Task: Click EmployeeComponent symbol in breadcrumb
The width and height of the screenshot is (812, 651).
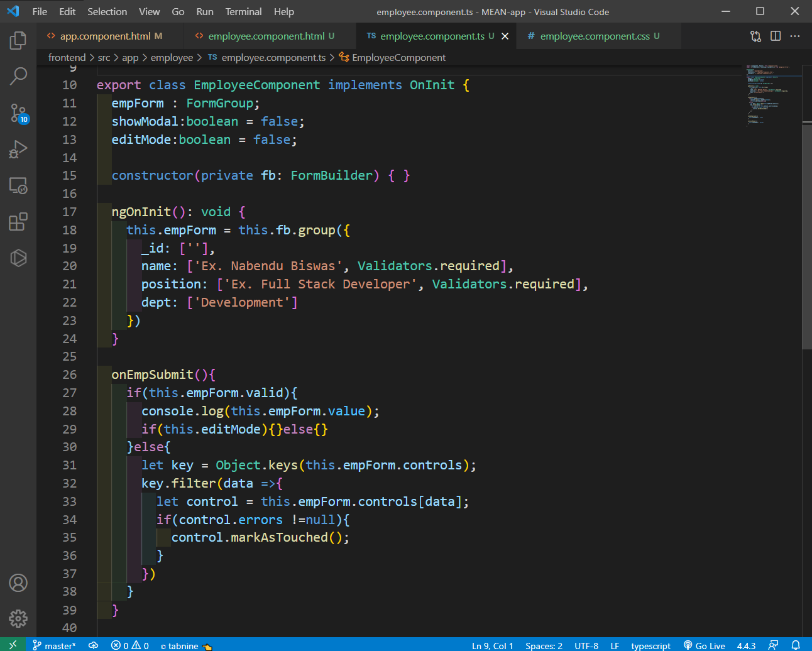Action: tap(392, 57)
